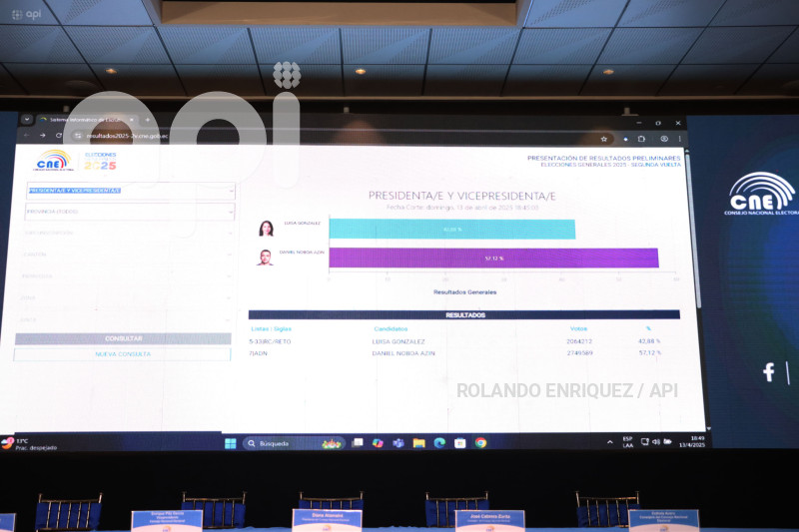
Task: Click Daniel Noboa Azin's candidate photo
Action: click(265, 258)
